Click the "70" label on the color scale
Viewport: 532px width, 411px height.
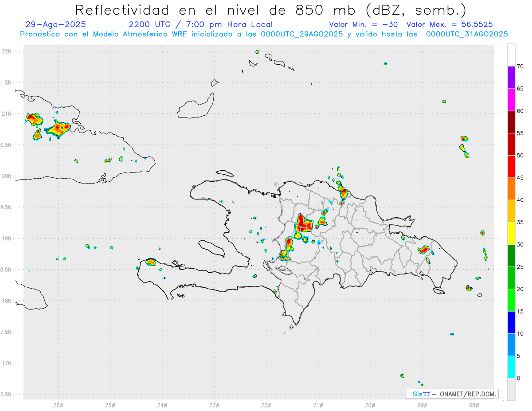(x=520, y=67)
